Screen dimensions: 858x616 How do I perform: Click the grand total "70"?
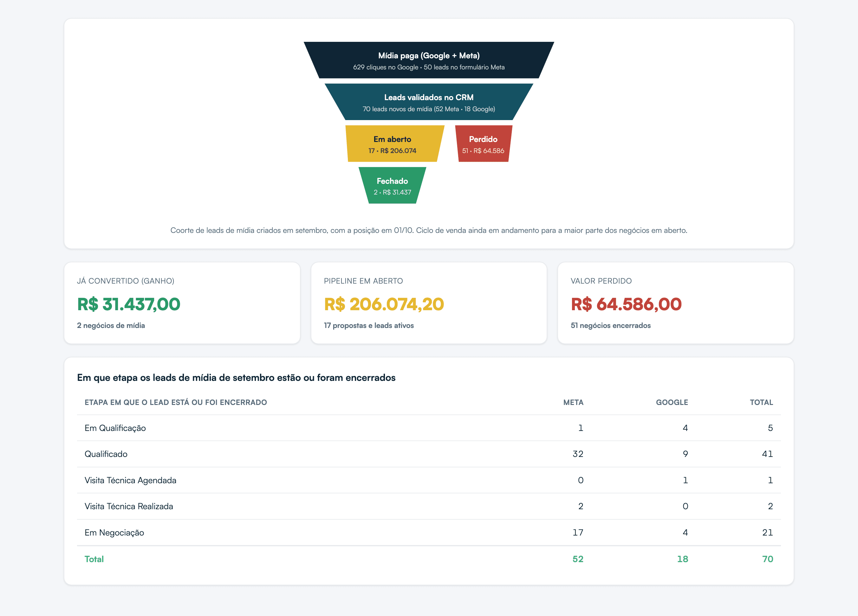tap(767, 559)
